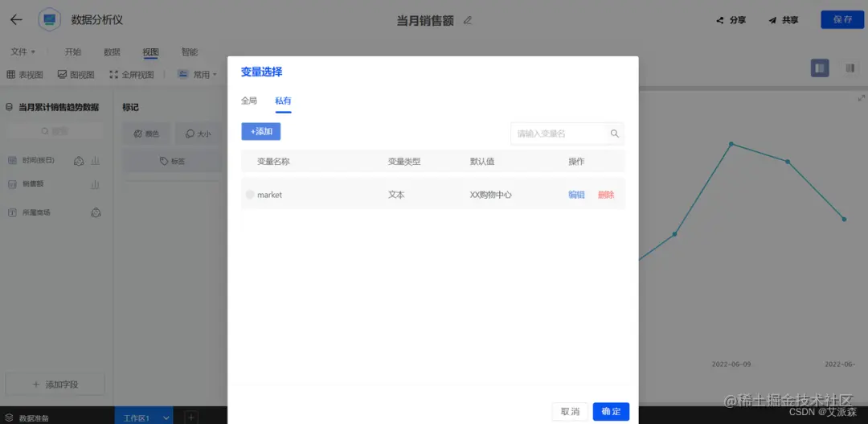Click the bar chart icon on 销售额 row
The height and width of the screenshot is (424, 868).
coord(95,184)
